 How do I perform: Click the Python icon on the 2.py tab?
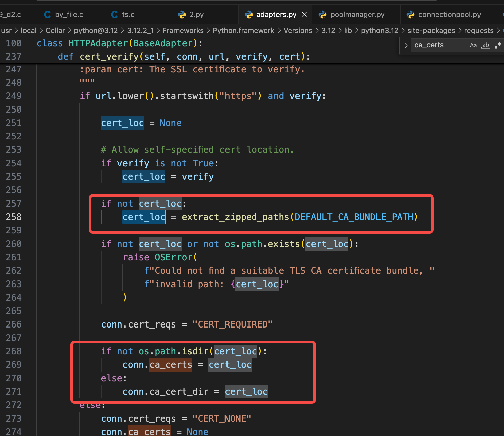coord(182,14)
